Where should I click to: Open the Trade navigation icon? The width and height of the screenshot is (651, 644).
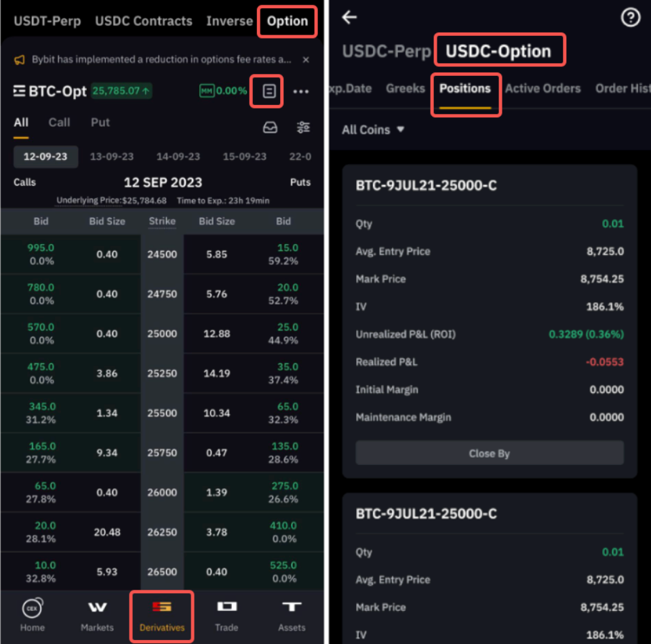[226, 615]
